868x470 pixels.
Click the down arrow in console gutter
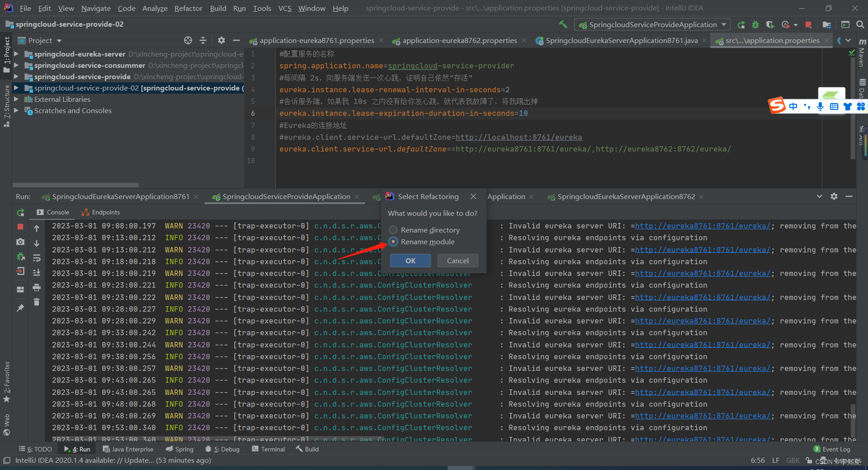(x=37, y=243)
